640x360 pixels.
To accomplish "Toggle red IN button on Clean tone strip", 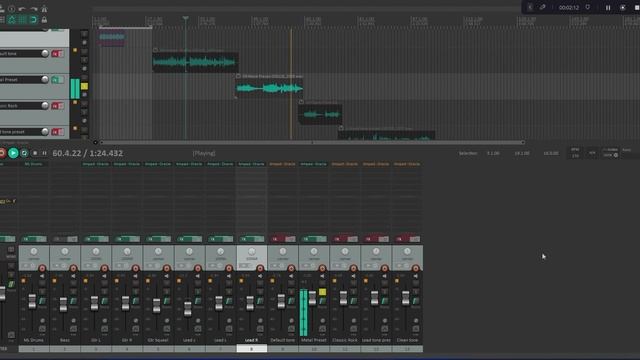I will [407, 239].
